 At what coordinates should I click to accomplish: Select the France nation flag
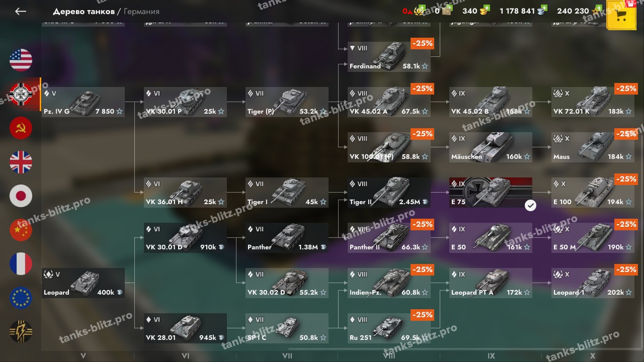click(21, 264)
